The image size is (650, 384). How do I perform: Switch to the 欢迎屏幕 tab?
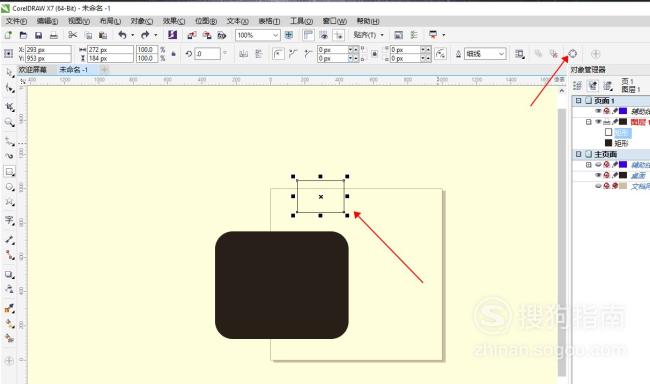(x=33, y=70)
